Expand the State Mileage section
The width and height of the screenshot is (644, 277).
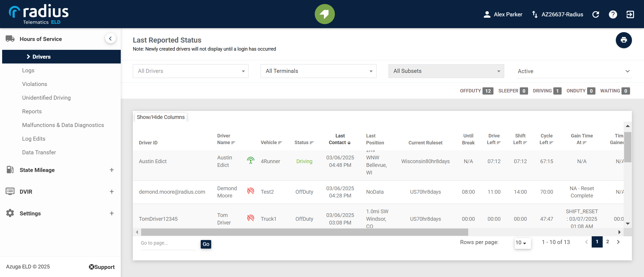(112, 170)
